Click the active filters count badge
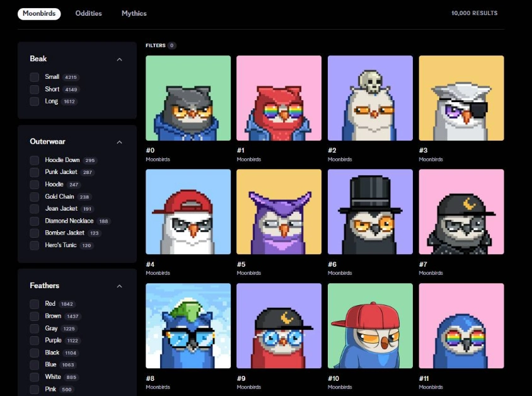The height and width of the screenshot is (396, 532). pyautogui.click(x=172, y=45)
